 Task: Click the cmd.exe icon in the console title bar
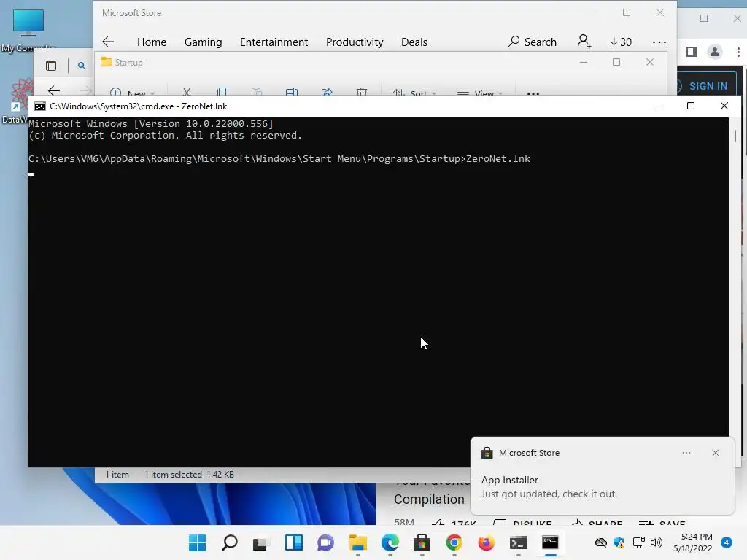pos(40,106)
